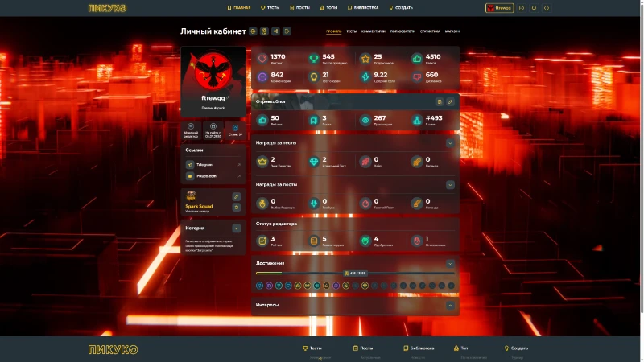Screen dimensions: 644x362
Task: Click the achievements progress bar
Action: (355, 273)
